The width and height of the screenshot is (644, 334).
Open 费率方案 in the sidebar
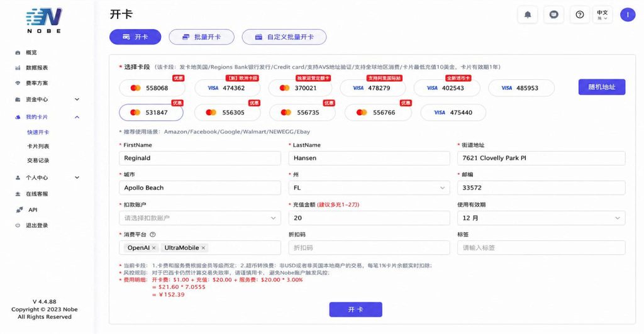pyautogui.click(x=36, y=83)
